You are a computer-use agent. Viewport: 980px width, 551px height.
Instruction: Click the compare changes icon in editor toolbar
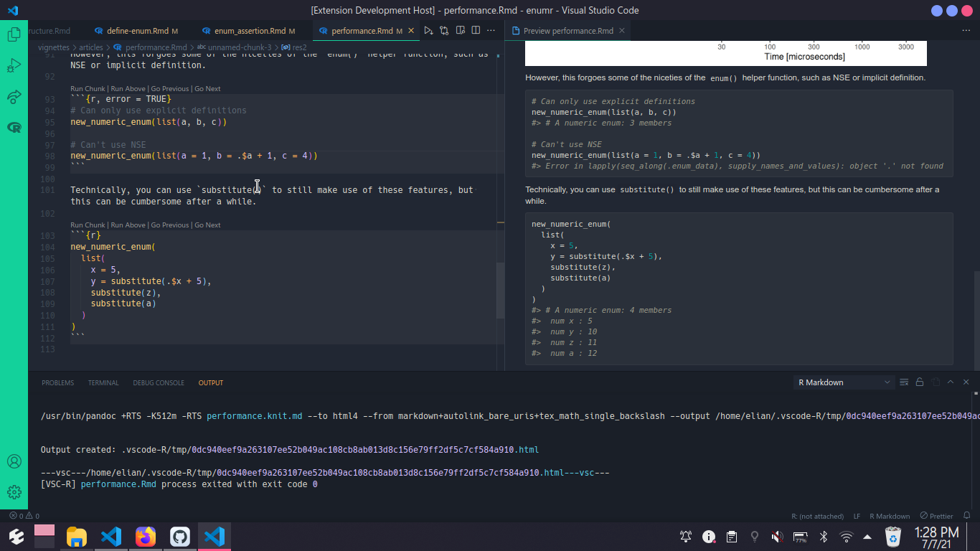pos(444,31)
